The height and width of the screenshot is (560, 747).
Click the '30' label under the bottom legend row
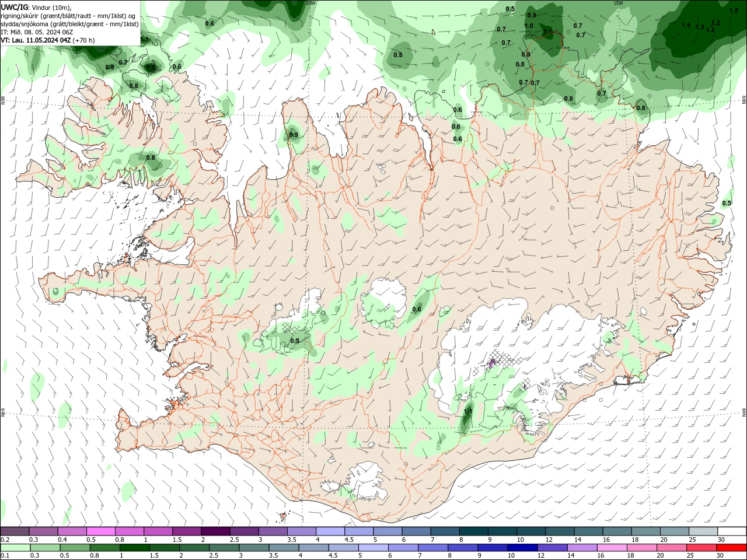(x=721, y=555)
